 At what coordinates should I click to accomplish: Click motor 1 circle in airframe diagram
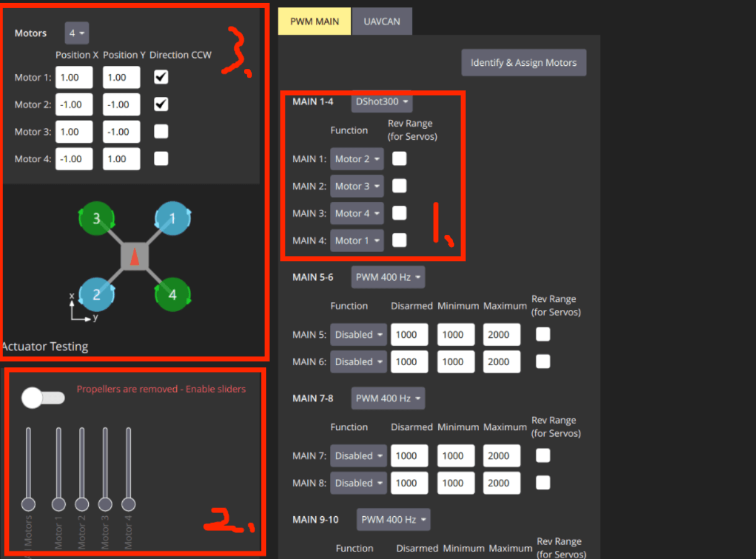coord(173,219)
